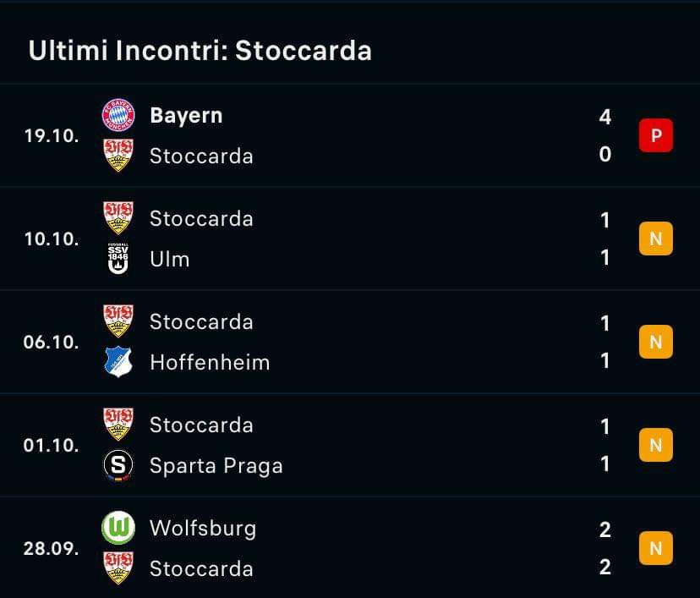Click Stoccarda crest in 19.10. match
Viewport: 700px width, 598px height.
coord(118,156)
